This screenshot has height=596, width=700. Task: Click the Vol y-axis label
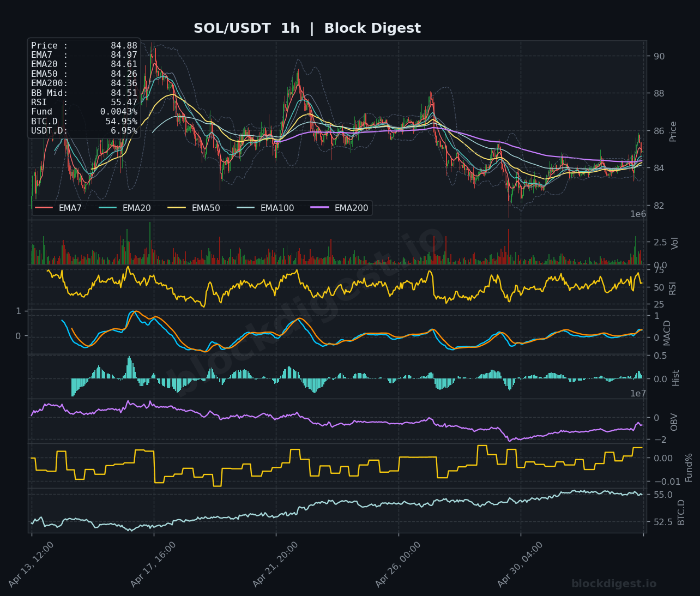coord(675,243)
